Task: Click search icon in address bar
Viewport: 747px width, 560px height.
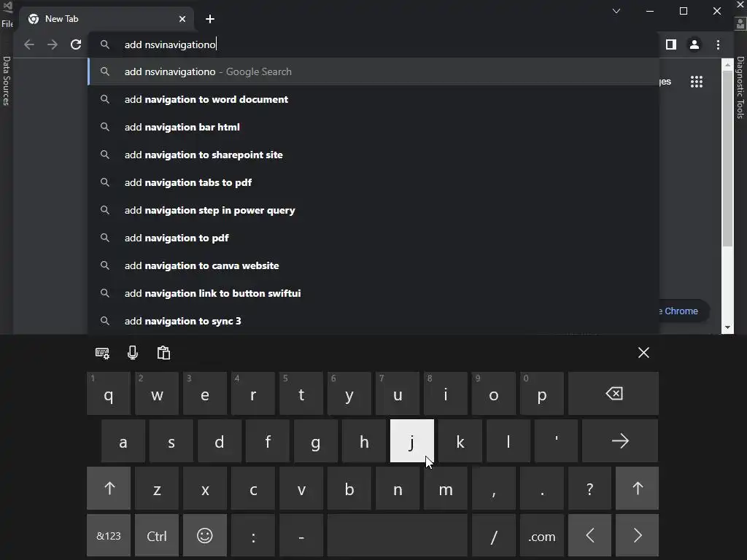Action: click(x=105, y=44)
